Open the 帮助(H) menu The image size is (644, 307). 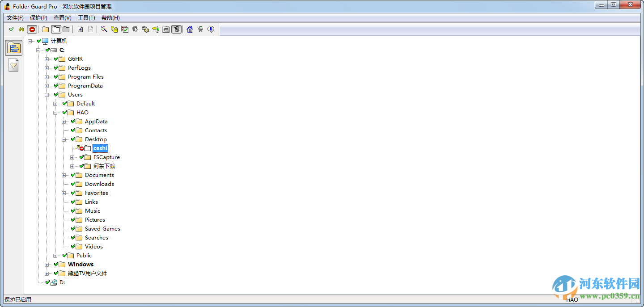click(x=110, y=18)
